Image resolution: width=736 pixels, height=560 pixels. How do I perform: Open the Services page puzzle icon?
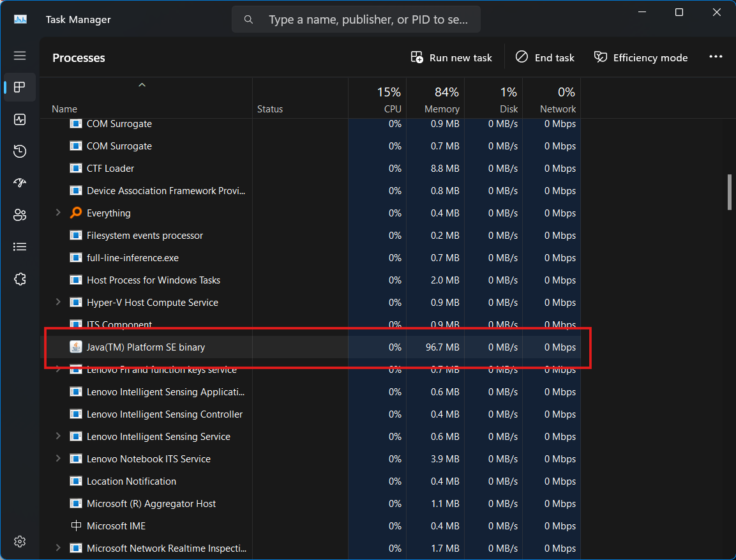point(20,279)
